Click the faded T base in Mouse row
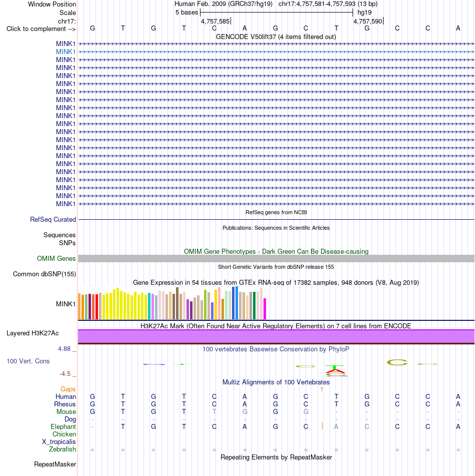 tap(214, 411)
